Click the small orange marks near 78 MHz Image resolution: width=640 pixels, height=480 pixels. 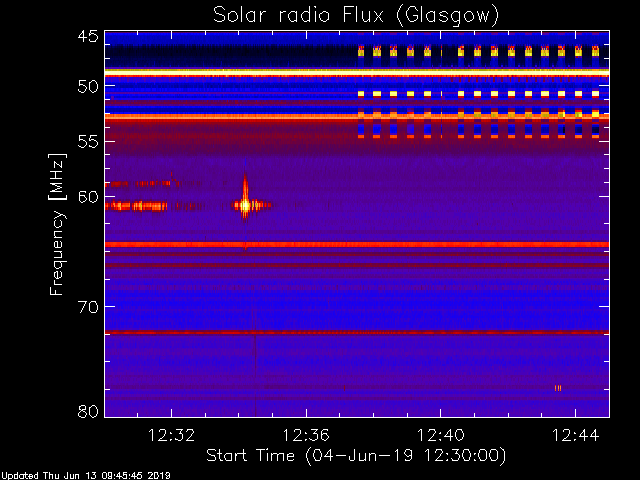pos(558,388)
